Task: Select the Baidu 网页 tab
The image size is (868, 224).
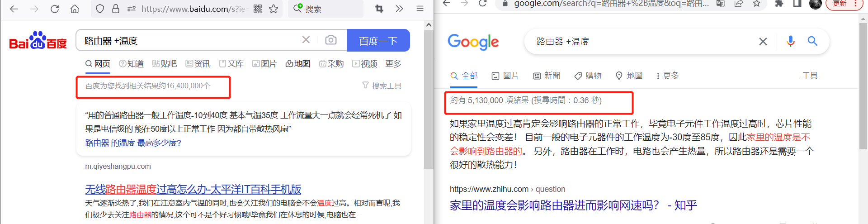Action: 98,64
